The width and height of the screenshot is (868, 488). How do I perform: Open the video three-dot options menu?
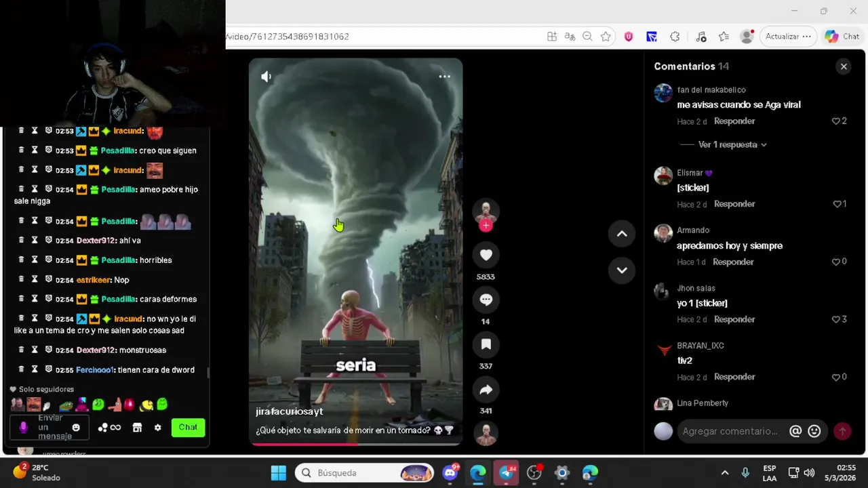tap(444, 77)
